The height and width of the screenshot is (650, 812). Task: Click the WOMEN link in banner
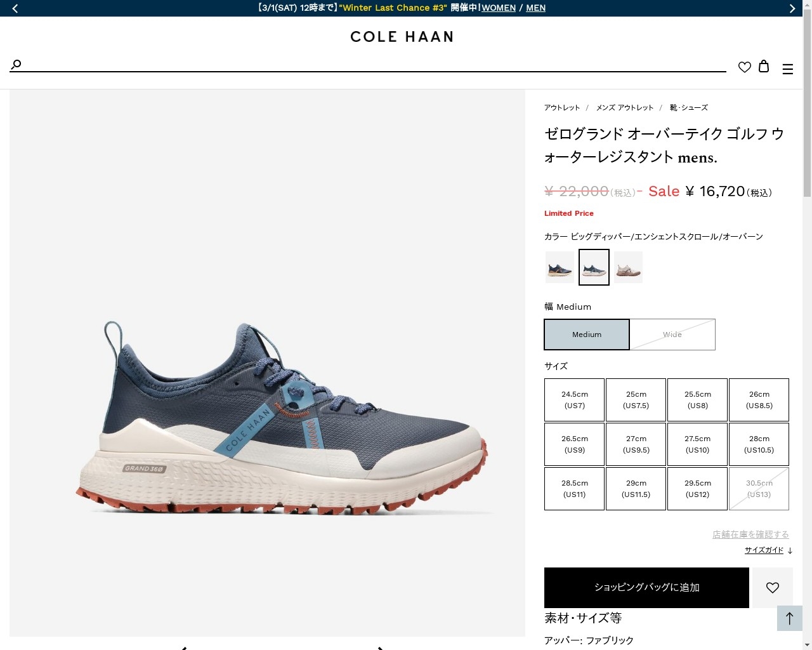coord(499,8)
